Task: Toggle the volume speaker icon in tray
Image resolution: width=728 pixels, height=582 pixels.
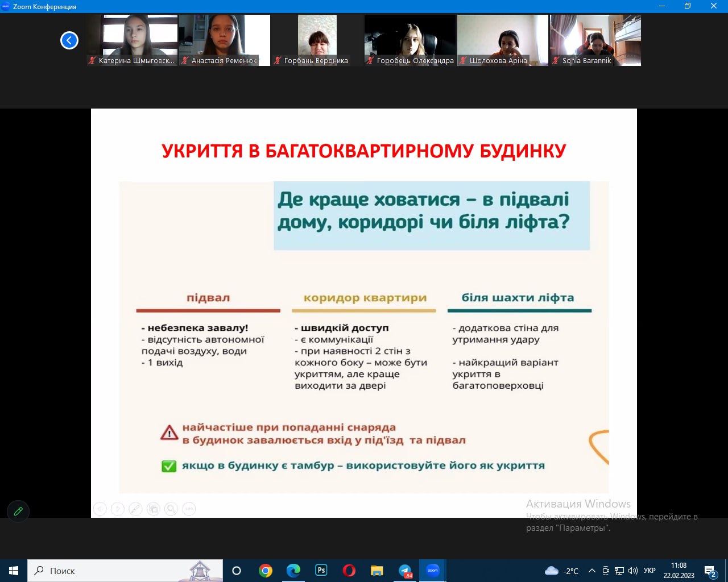Action: (632, 571)
